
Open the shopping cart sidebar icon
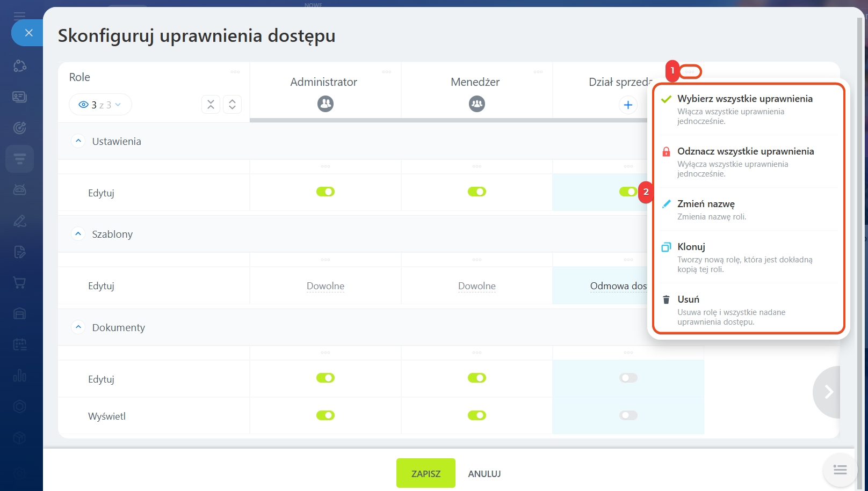[20, 283]
